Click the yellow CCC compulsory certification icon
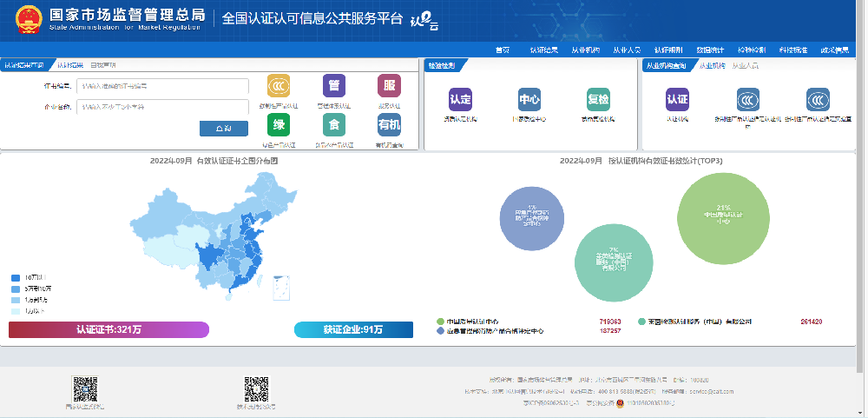The height and width of the screenshot is (418, 868). click(279, 87)
